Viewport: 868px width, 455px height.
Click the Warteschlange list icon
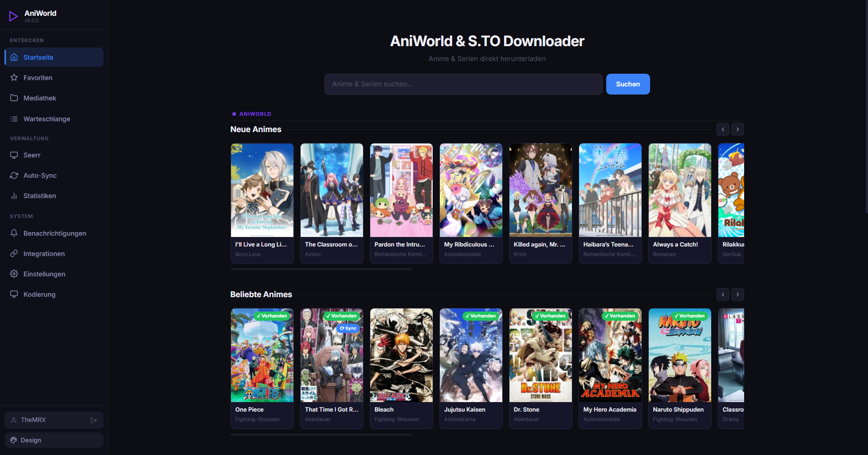click(14, 119)
